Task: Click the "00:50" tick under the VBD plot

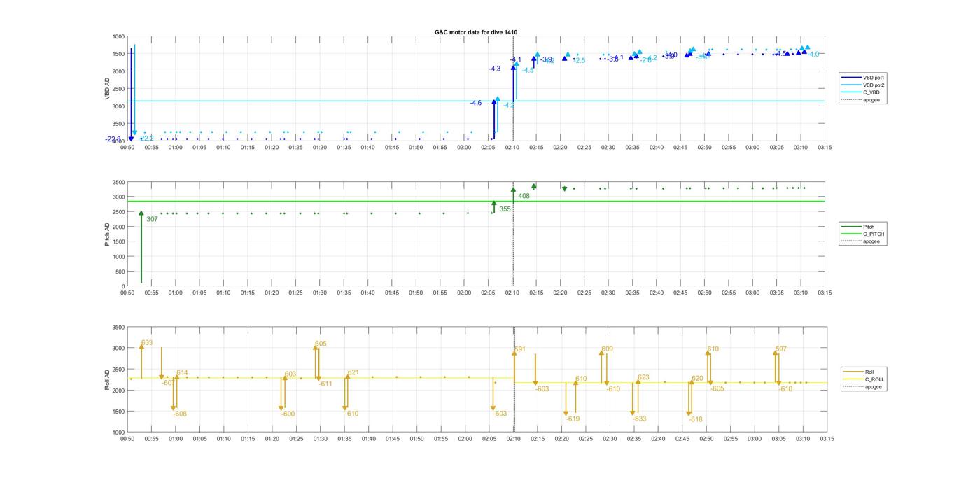Action: point(127,147)
